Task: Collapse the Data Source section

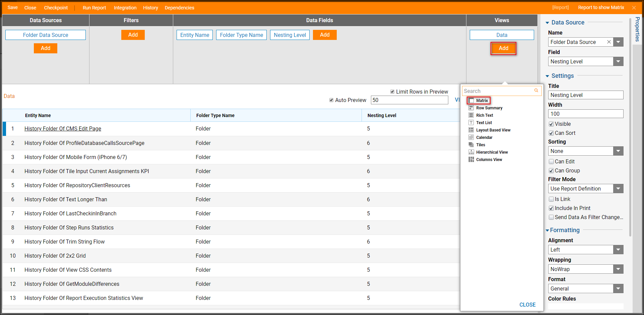Action: coord(547,23)
